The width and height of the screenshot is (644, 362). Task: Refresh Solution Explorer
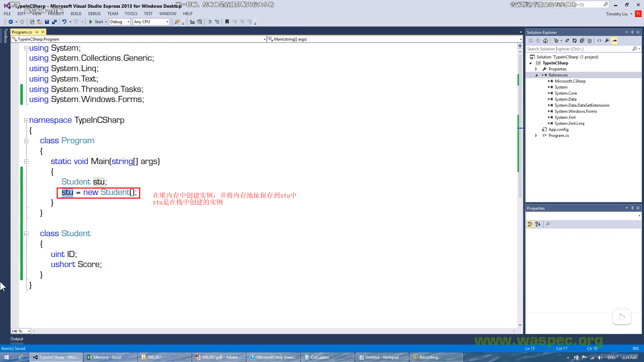[x=575, y=41]
